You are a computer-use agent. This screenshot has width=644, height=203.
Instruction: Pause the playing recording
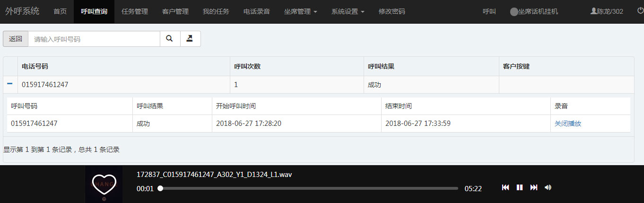point(520,188)
